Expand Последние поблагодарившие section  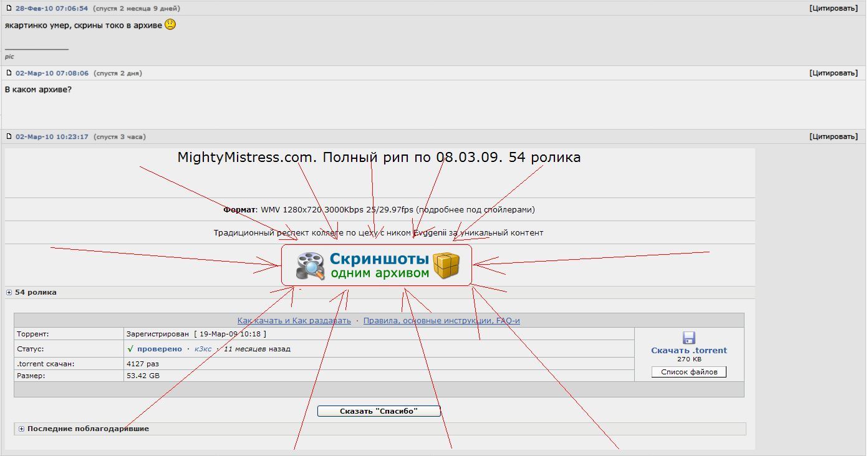(x=21, y=429)
